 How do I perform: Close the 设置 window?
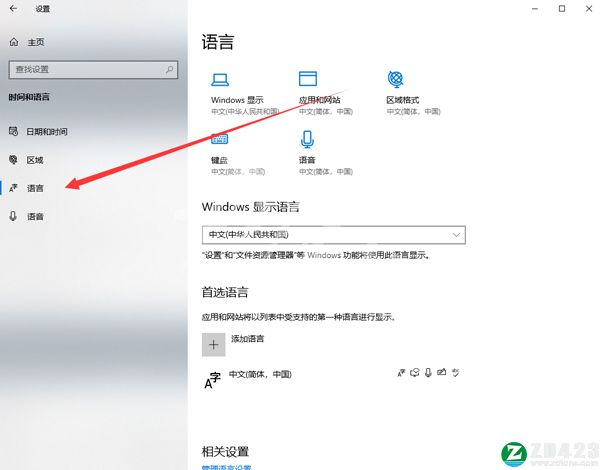(589, 8)
